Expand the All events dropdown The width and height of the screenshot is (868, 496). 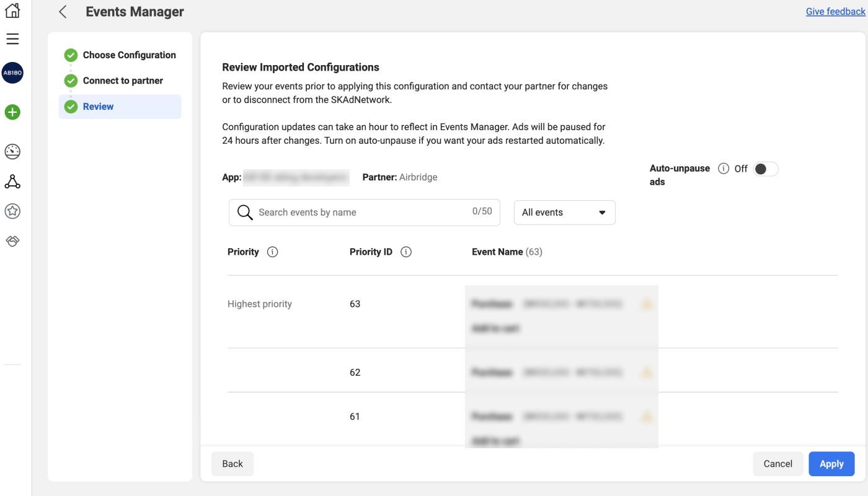coord(564,212)
